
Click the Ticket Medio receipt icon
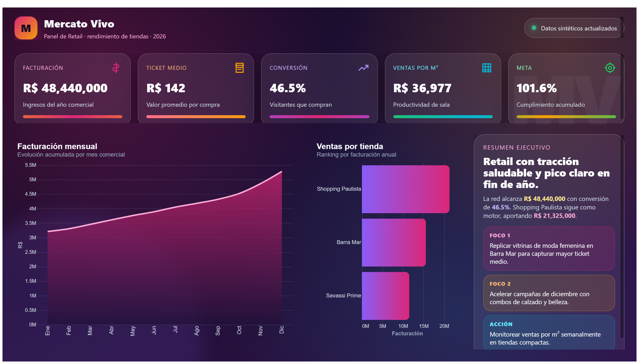pos(240,68)
